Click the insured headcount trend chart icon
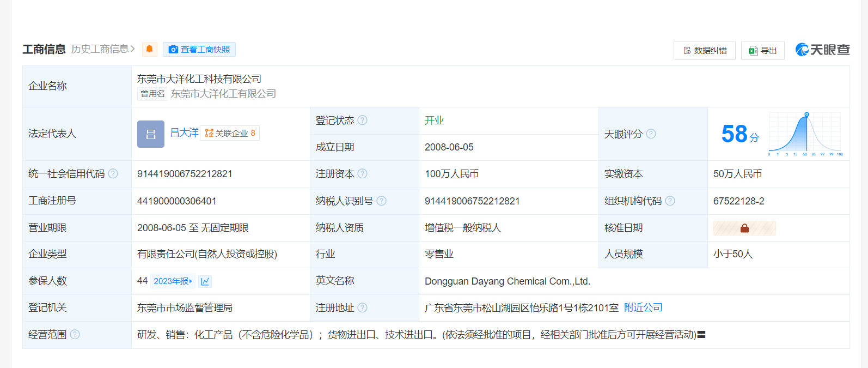 coord(205,281)
